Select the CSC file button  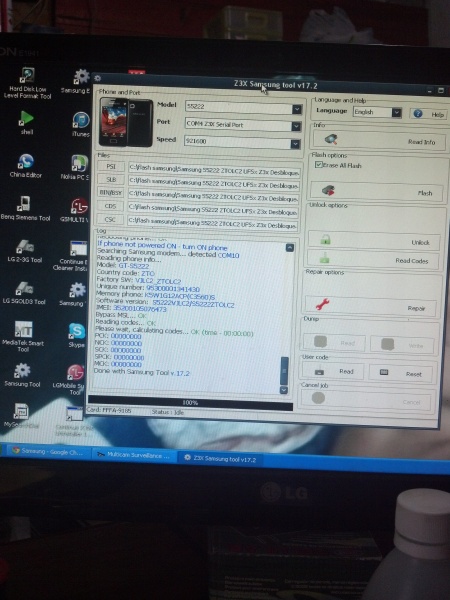pyautogui.click(x=109, y=219)
